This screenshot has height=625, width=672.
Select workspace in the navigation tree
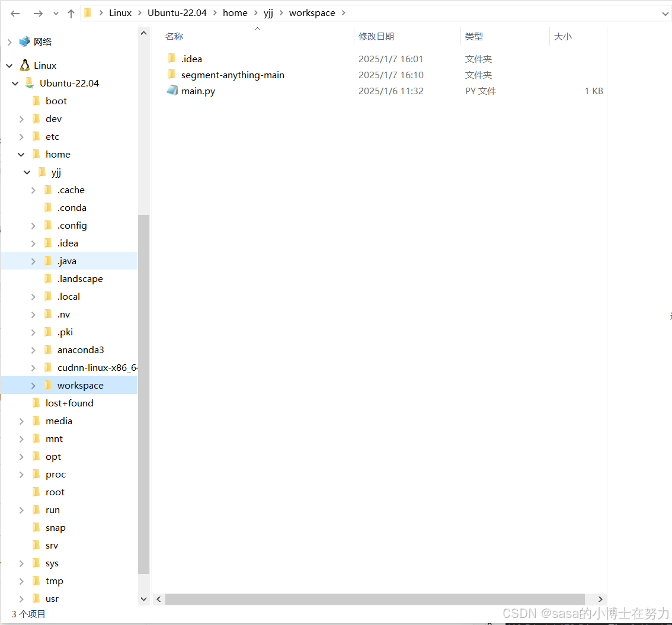[80, 385]
